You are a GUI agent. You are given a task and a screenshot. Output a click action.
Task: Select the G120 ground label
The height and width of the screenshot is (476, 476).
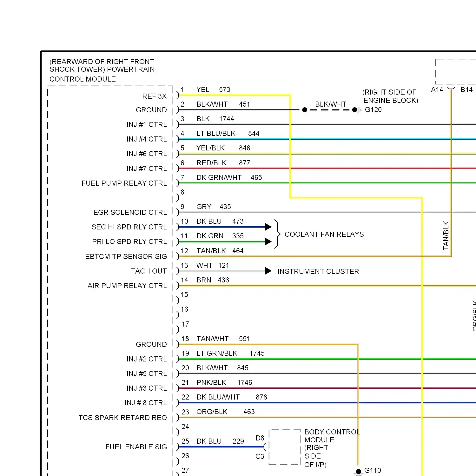tap(373, 110)
